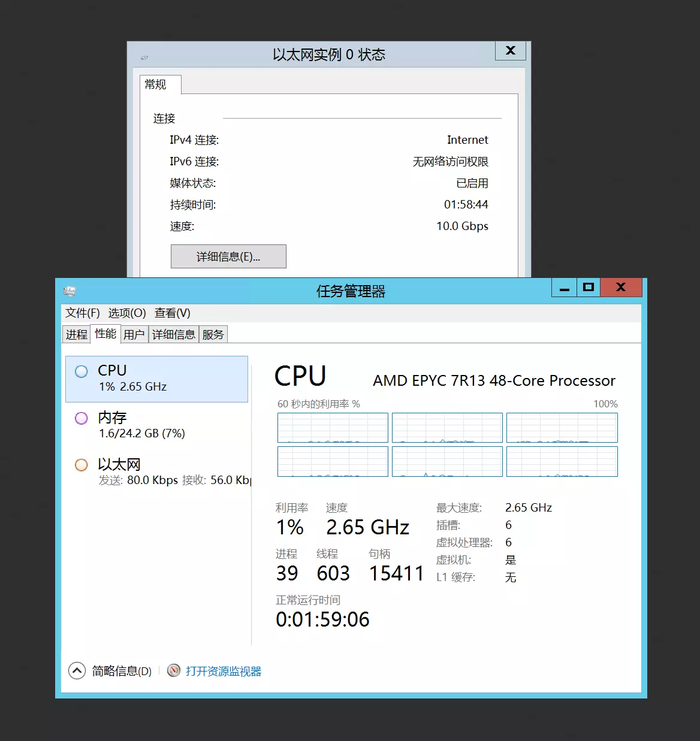Click the first CPU core usage graph
Viewport: 700px width, 741px height.
[x=333, y=428]
